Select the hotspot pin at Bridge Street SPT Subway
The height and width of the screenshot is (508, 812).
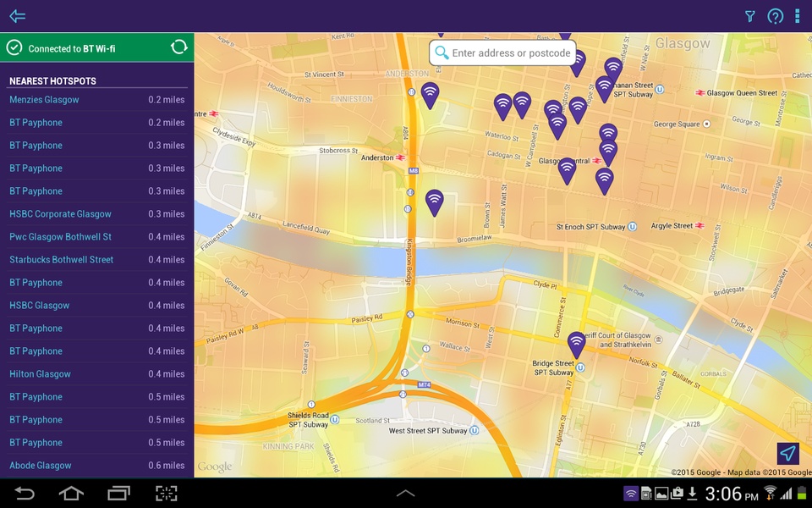tap(576, 345)
